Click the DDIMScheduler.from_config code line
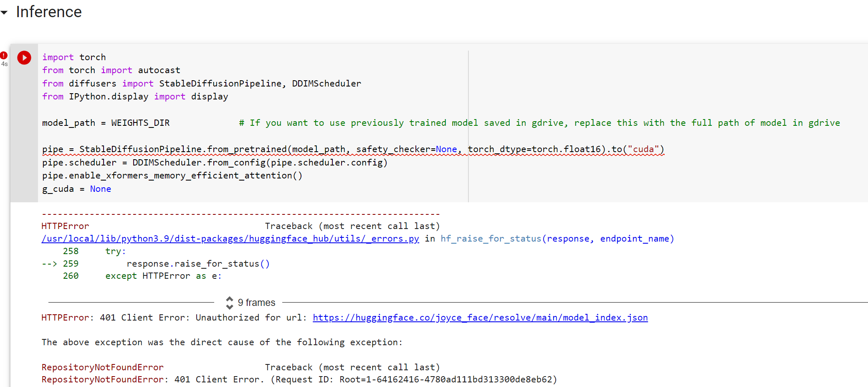Viewport: 868px width, 387px height. pyautogui.click(x=215, y=163)
